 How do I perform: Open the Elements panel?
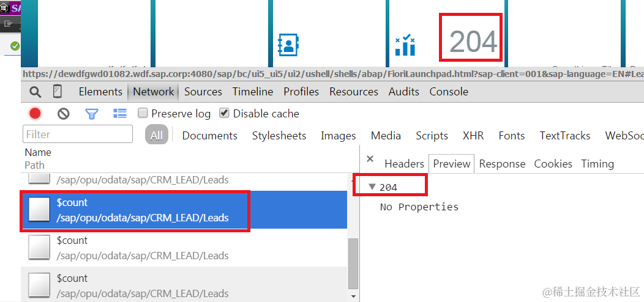click(x=100, y=92)
